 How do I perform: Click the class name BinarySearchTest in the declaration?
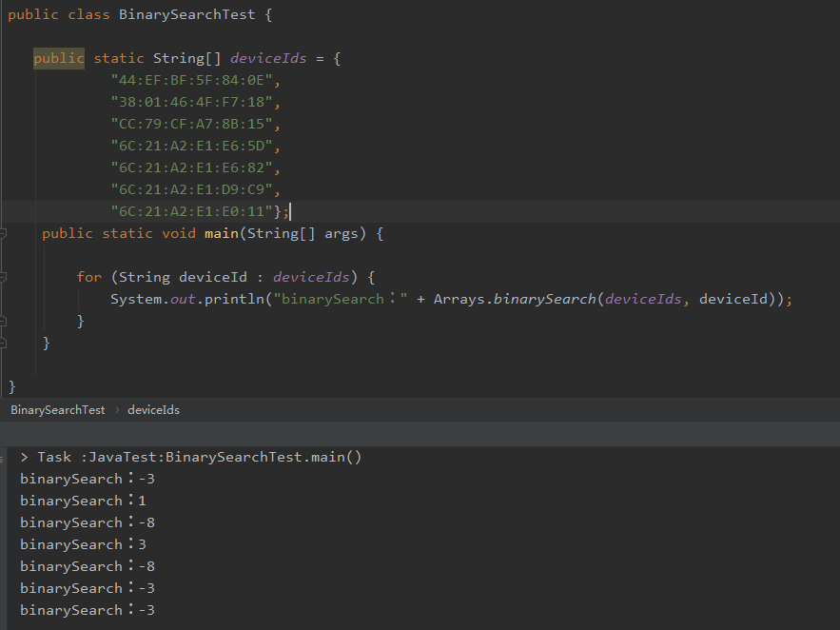pos(187,14)
